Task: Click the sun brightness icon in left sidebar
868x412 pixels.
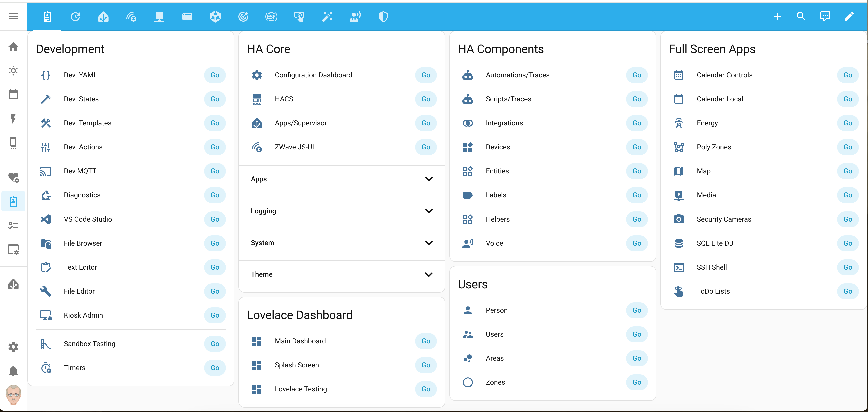Action: pos(13,71)
